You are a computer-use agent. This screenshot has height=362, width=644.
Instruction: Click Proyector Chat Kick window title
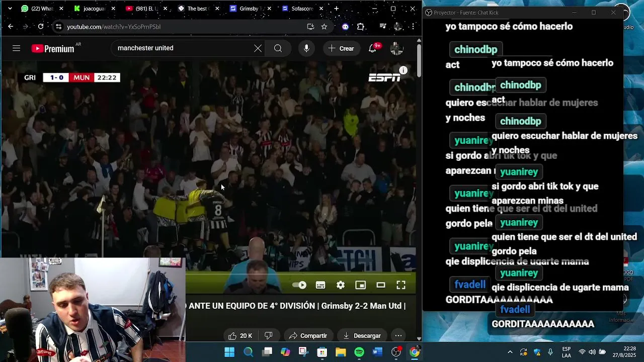466,13
